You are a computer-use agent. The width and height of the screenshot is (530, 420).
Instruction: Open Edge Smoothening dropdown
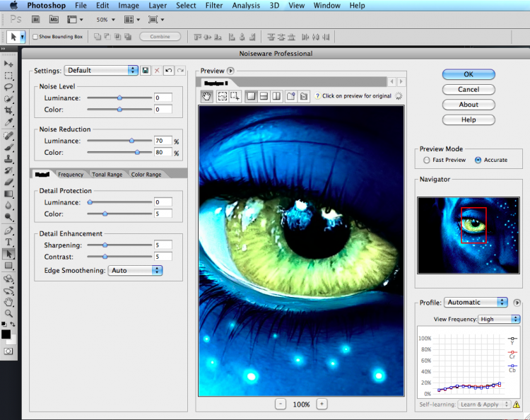tap(136, 270)
